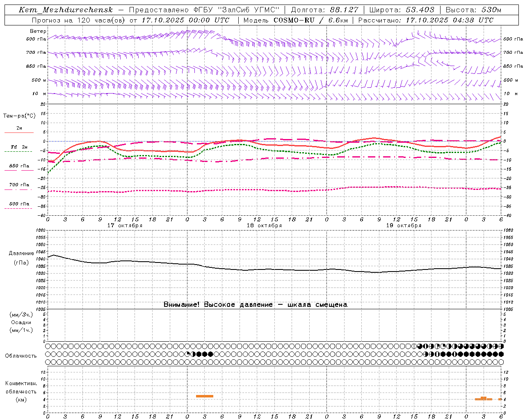Click the 18 октября date label
The height and width of the screenshot is (420, 525).
[x=264, y=226]
